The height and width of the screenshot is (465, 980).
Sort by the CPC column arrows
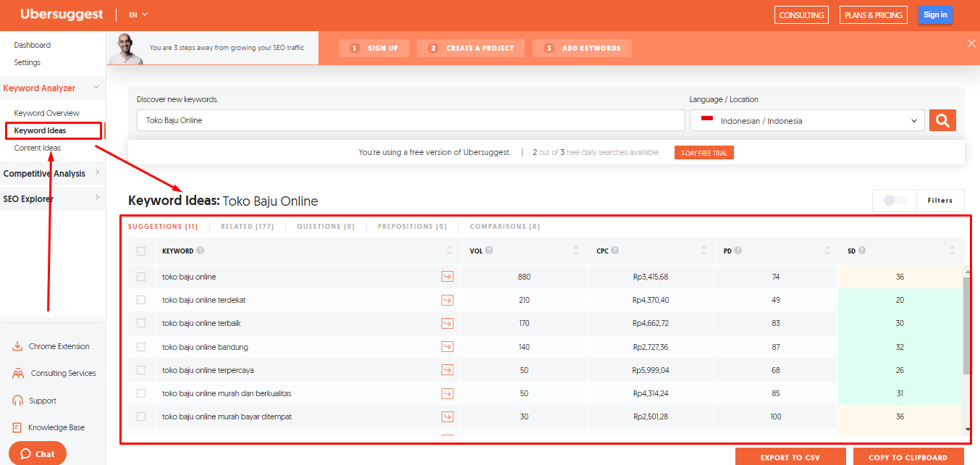pyautogui.click(x=703, y=251)
